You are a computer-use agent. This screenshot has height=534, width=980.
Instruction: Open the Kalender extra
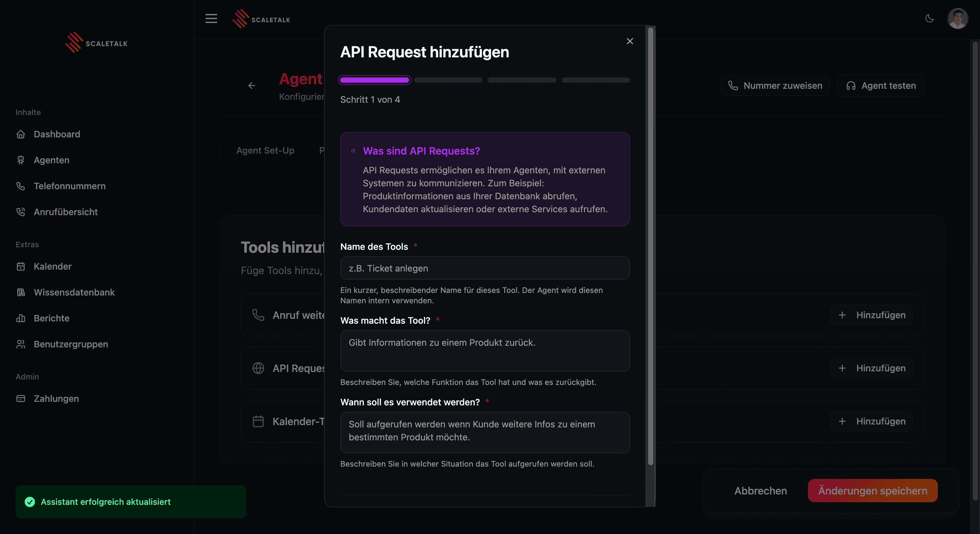[x=52, y=266]
